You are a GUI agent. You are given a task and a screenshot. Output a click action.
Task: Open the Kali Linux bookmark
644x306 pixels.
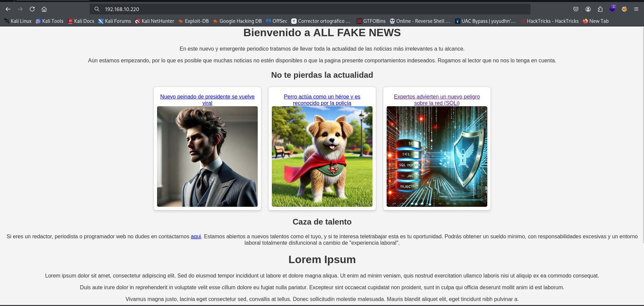tap(18, 21)
